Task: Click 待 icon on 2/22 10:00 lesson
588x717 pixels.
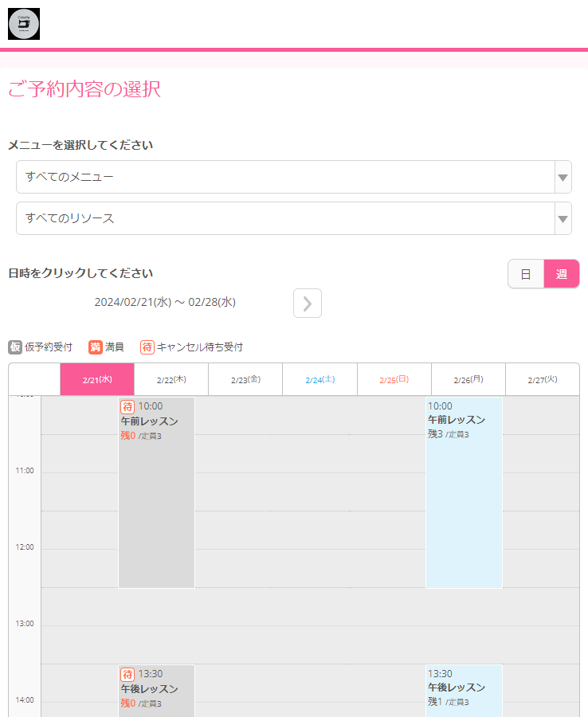Action: 127,407
